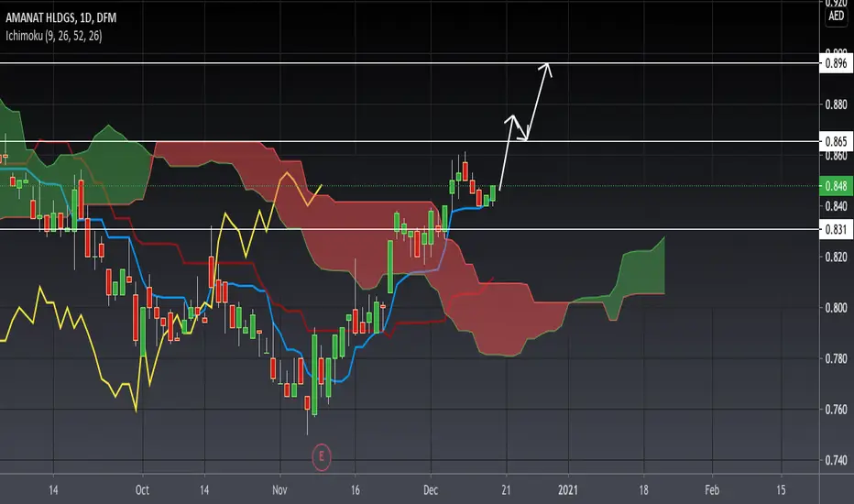854x504 pixels.
Task: Click the 21 date label on time axis
Action: pyautogui.click(x=506, y=490)
